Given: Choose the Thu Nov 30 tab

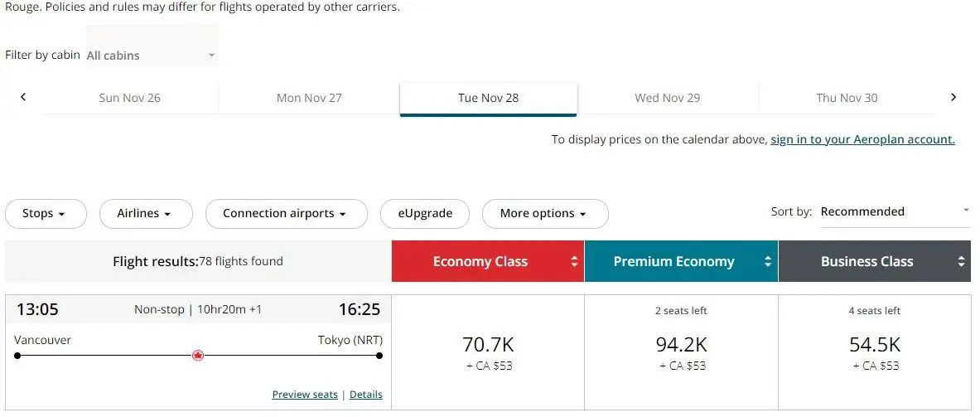Looking at the screenshot, I should [x=847, y=98].
